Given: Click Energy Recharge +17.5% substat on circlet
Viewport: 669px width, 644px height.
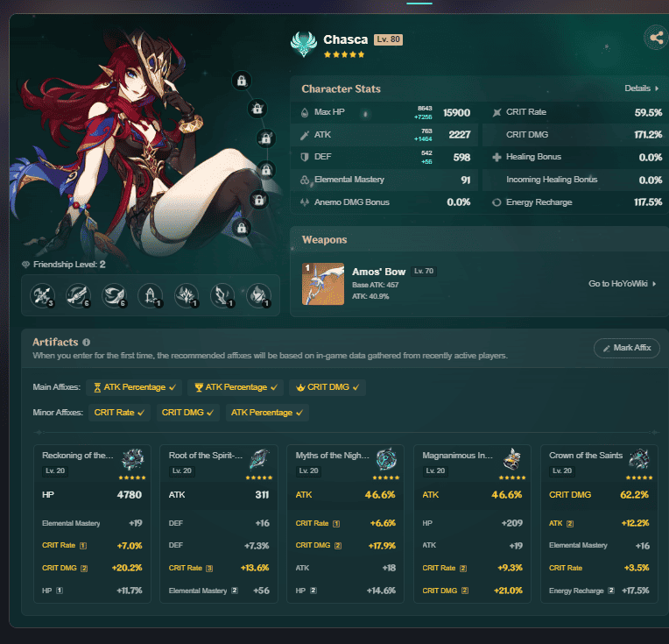Looking at the screenshot, I should [x=599, y=591].
